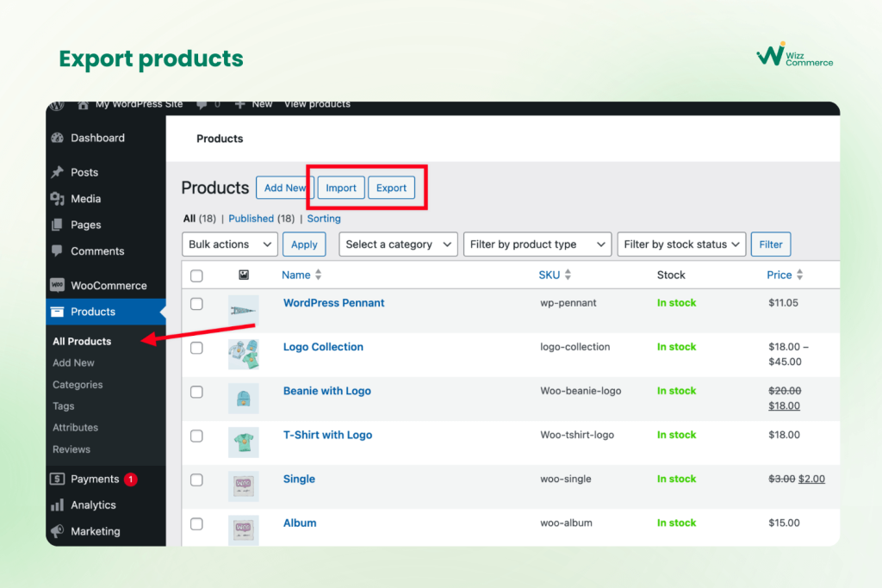Click the Marketing megaphone icon
882x588 pixels.
point(58,530)
